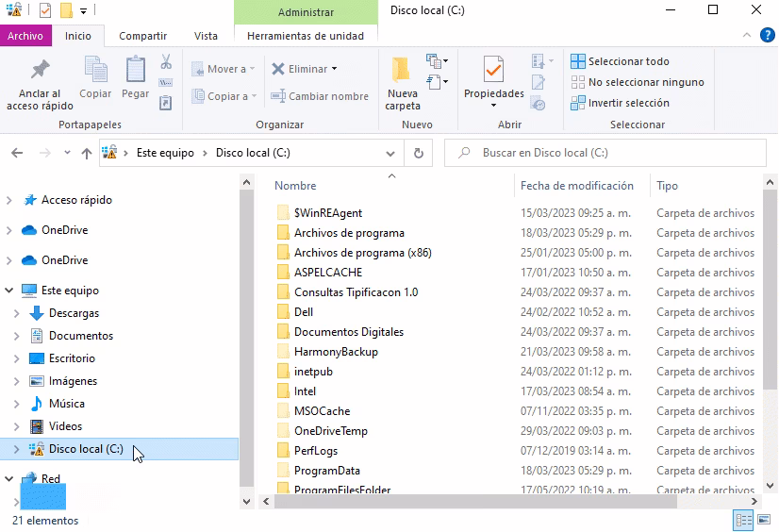This screenshot has width=779, height=532.
Task: Switch to the Vista ribbon tab
Action: [x=206, y=36]
